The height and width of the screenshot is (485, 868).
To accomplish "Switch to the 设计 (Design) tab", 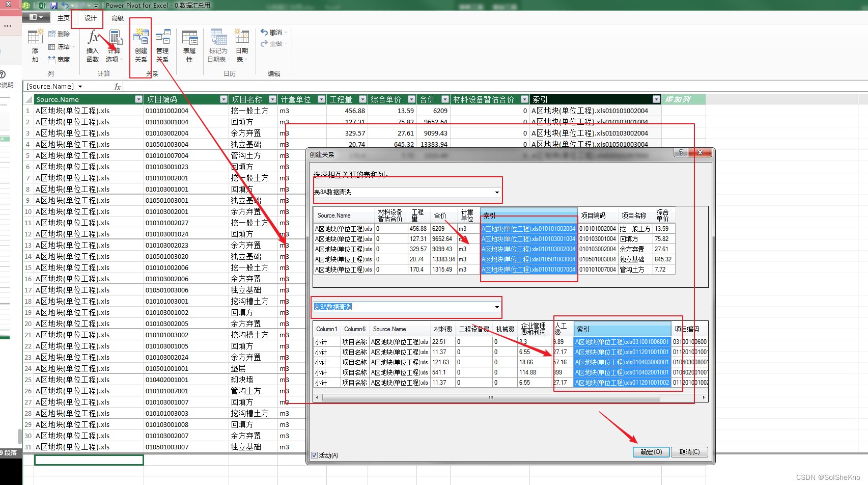I will (x=91, y=18).
